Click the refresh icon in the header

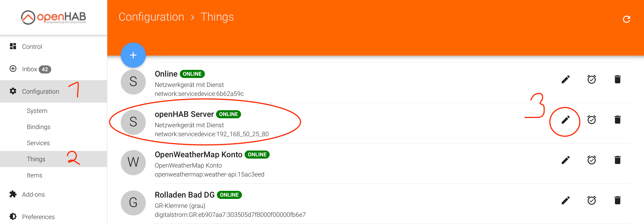tap(626, 19)
